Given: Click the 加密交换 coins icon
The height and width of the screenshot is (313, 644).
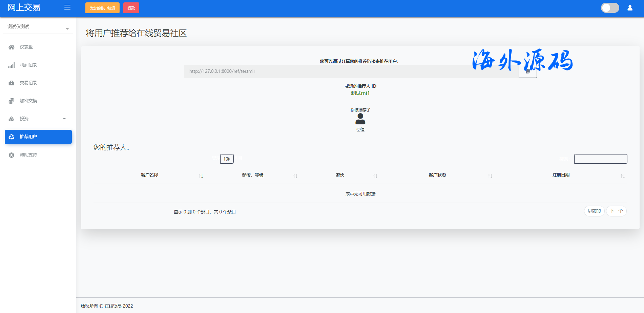Looking at the screenshot, I should point(12,101).
